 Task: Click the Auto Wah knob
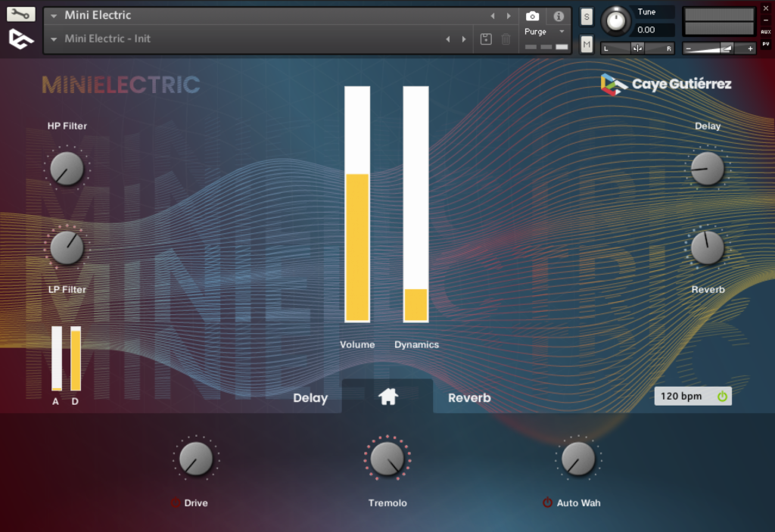click(x=577, y=459)
